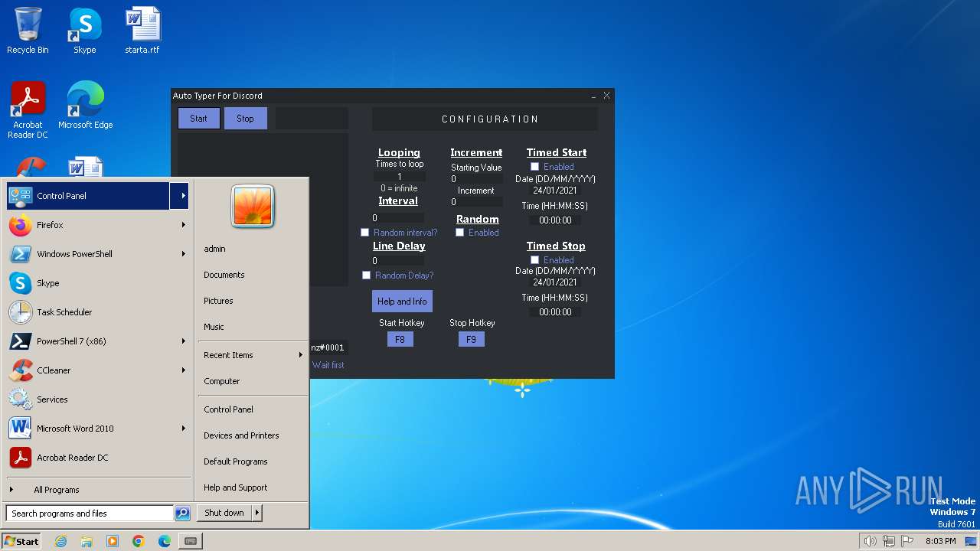Click the Acrobat Reader DC Start menu icon
Viewport: 980px width, 551px height.
tap(21, 458)
